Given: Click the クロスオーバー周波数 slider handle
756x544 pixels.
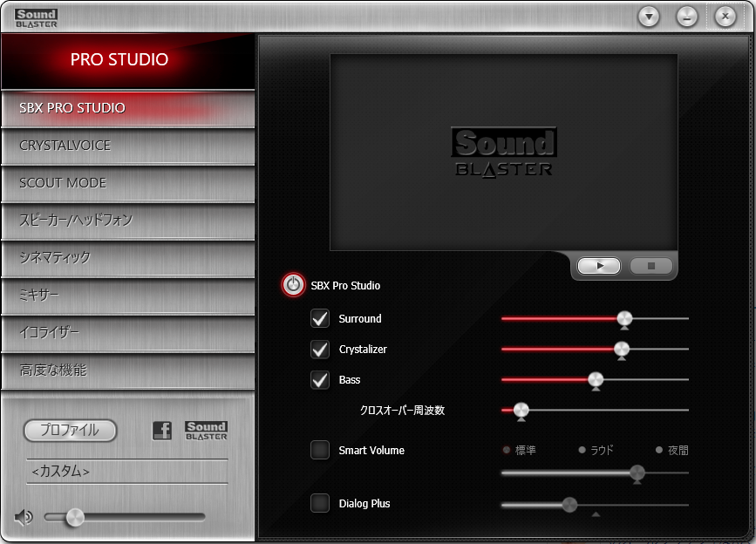Looking at the screenshot, I should click(x=521, y=411).
